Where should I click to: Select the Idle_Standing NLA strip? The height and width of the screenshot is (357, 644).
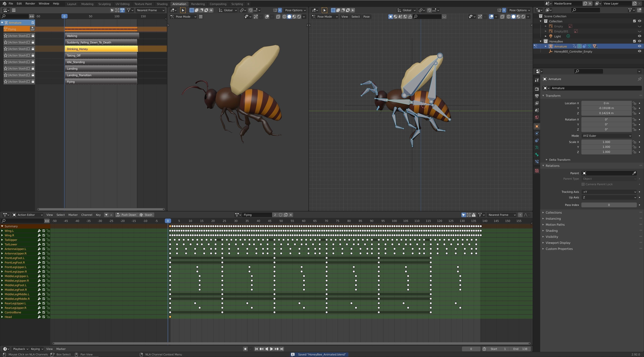click(101, 62)
